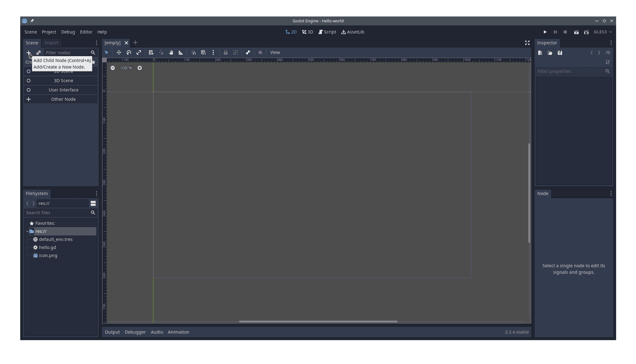Open the Project menu

(49, 31)
